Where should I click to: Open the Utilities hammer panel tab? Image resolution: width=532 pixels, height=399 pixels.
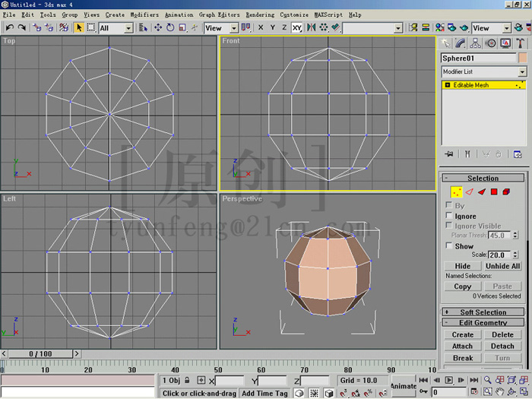click(520, 43)
